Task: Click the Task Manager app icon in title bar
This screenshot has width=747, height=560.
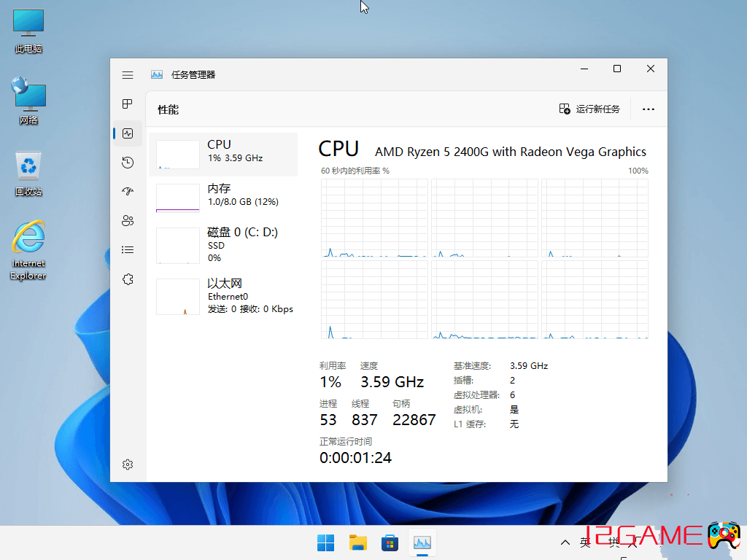Action: pos(157,75)
